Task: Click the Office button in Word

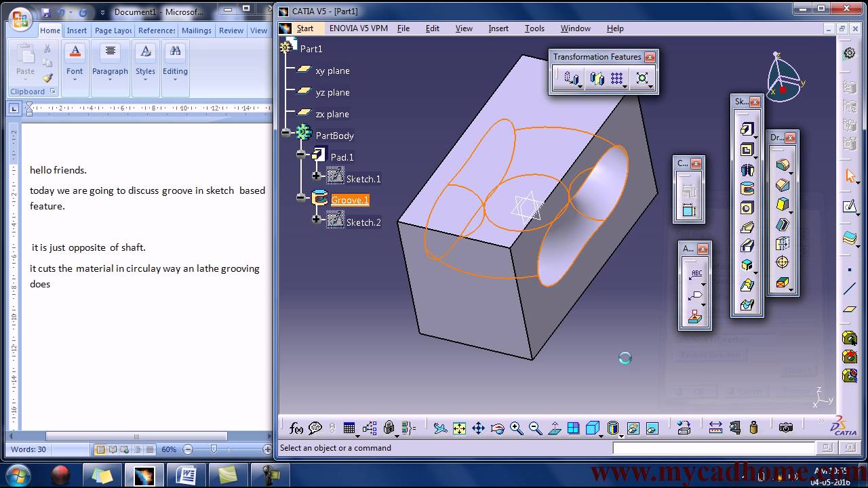Action: pos(20,18)
